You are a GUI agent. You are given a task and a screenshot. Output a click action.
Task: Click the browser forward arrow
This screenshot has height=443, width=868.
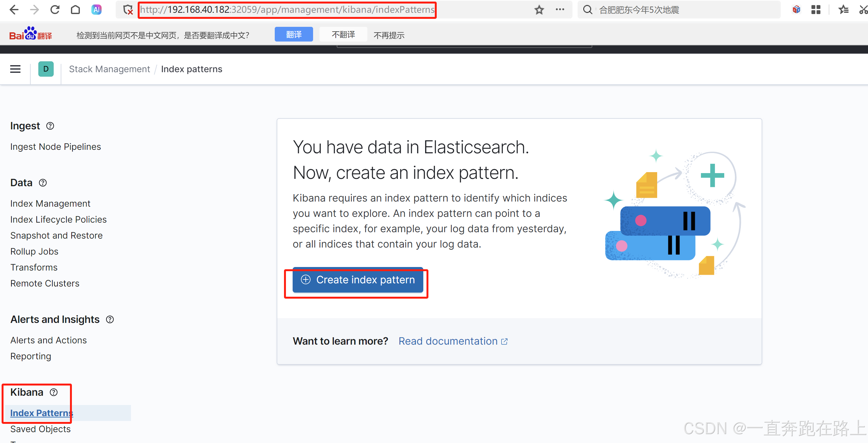[x=35, y=10]
